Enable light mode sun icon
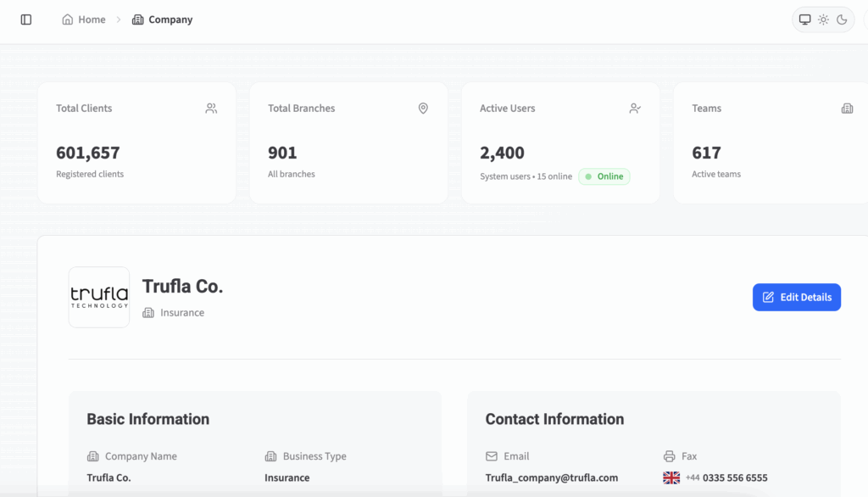Screen dimensions: 868x497 pos(823,20)
